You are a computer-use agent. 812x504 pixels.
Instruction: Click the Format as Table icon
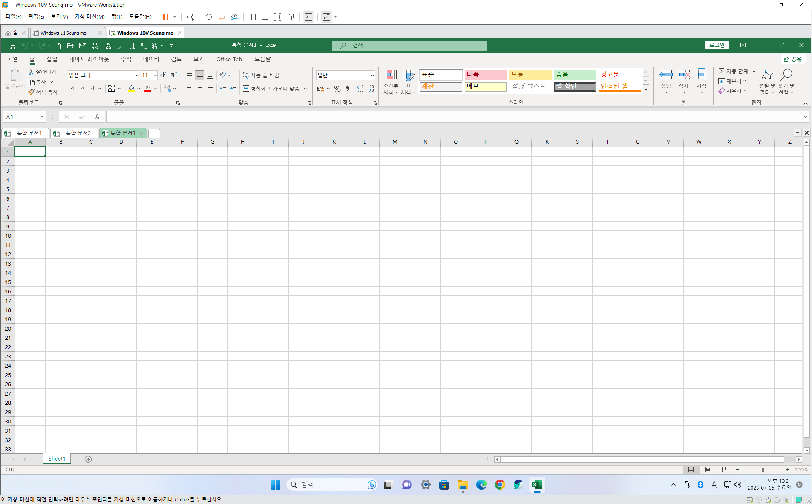[408, 76]
